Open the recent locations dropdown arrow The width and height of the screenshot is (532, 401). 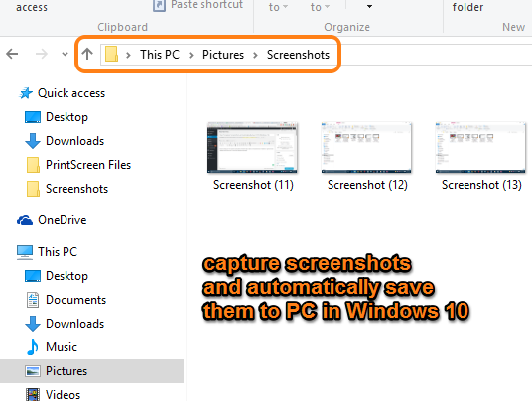[x=65, y=54]
